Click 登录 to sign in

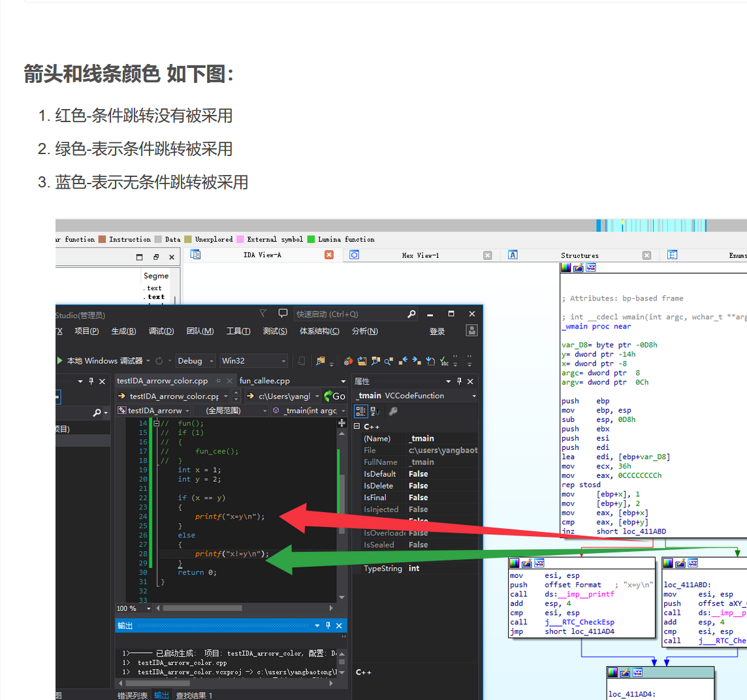(x=437, y=332)
